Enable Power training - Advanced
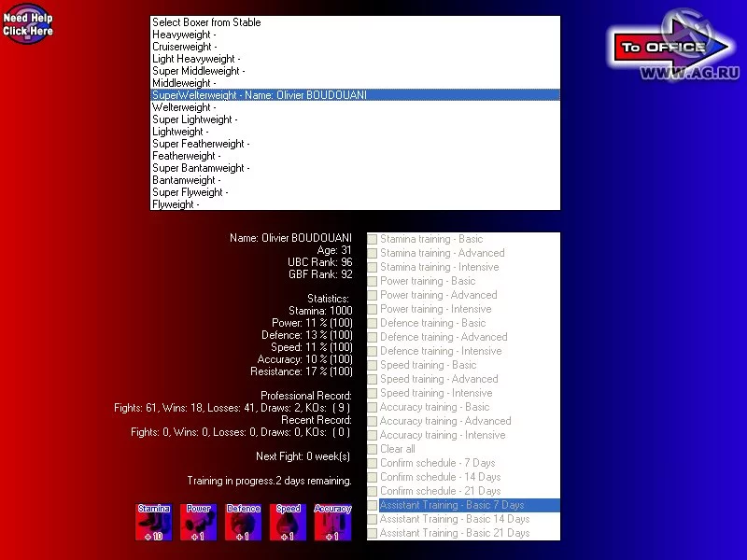 (x=373, y=295)
